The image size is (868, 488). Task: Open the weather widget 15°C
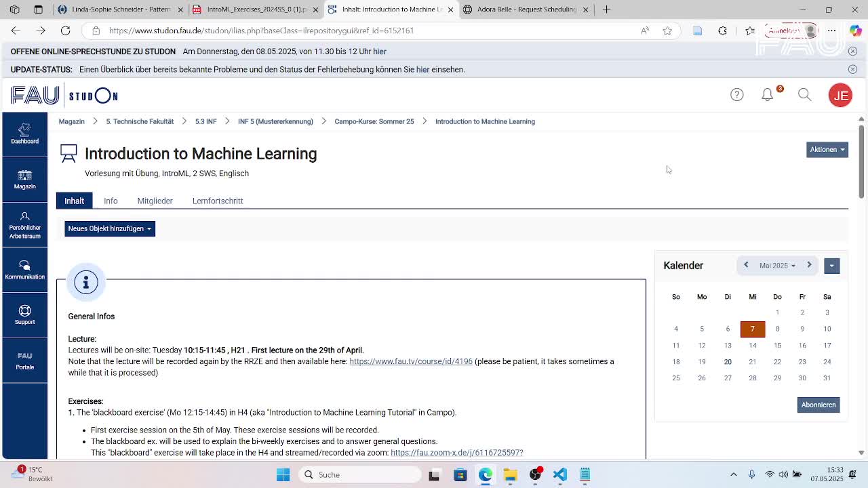[x=31, y=474]
